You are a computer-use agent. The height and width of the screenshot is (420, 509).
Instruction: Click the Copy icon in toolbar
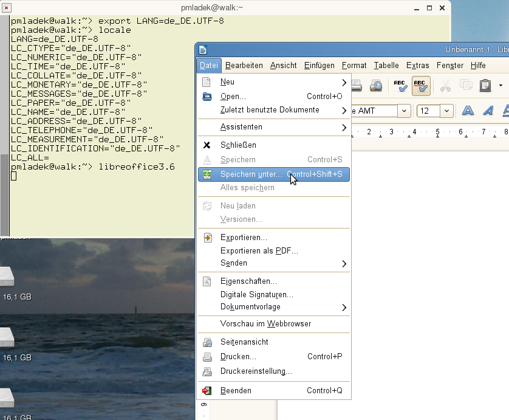466,86
